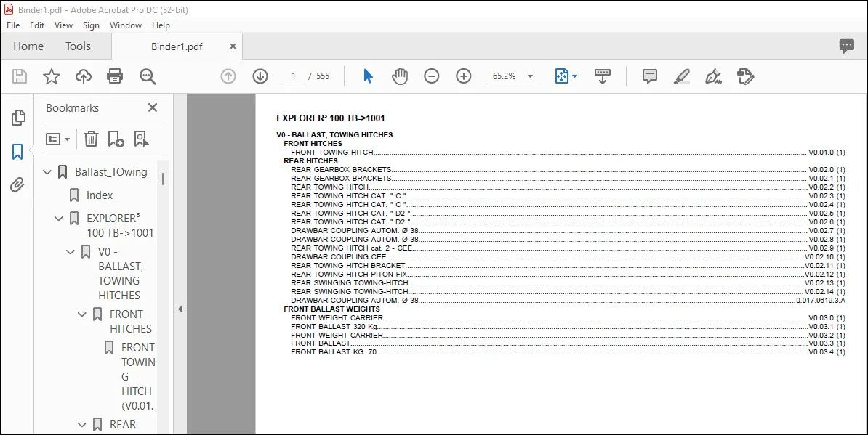Click the Fit page view icon
This screenshot has width=868, height=435.
[x=561, y=76]
